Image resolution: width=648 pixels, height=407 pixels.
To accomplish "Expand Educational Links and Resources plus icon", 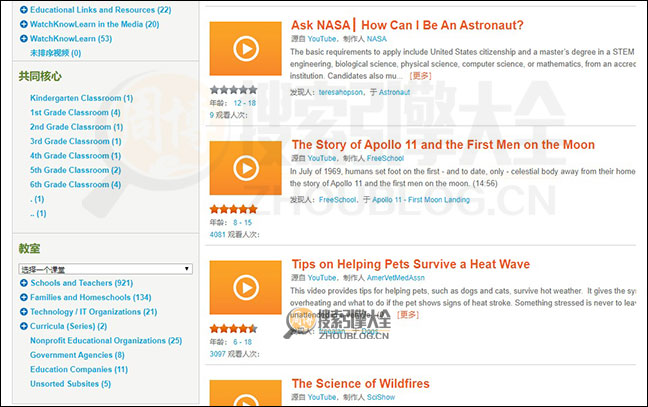I will pyautogui.click(x=24, y=10).
